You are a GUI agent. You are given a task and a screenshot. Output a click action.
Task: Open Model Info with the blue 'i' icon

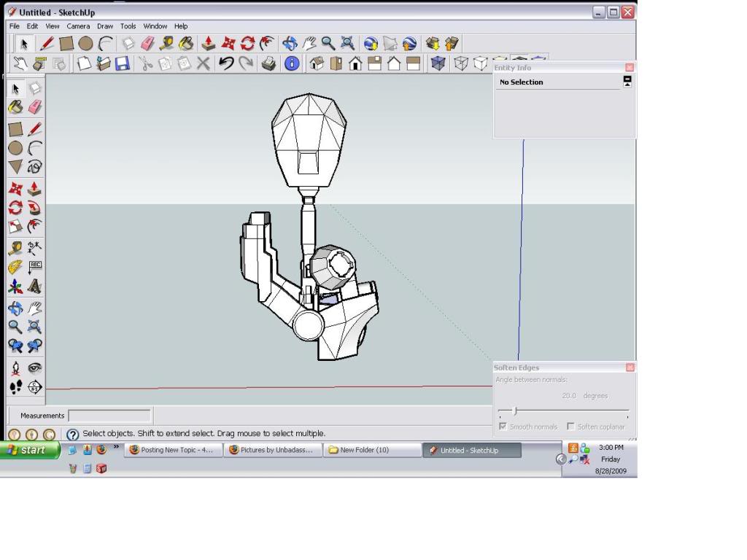292,63
